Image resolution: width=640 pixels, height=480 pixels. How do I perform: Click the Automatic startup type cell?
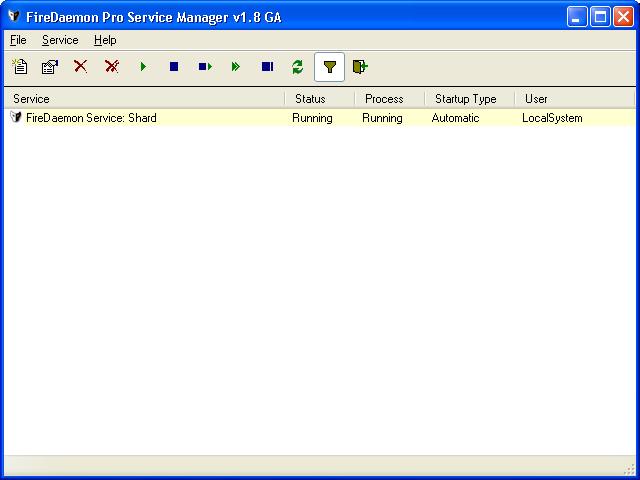(455, 118)
